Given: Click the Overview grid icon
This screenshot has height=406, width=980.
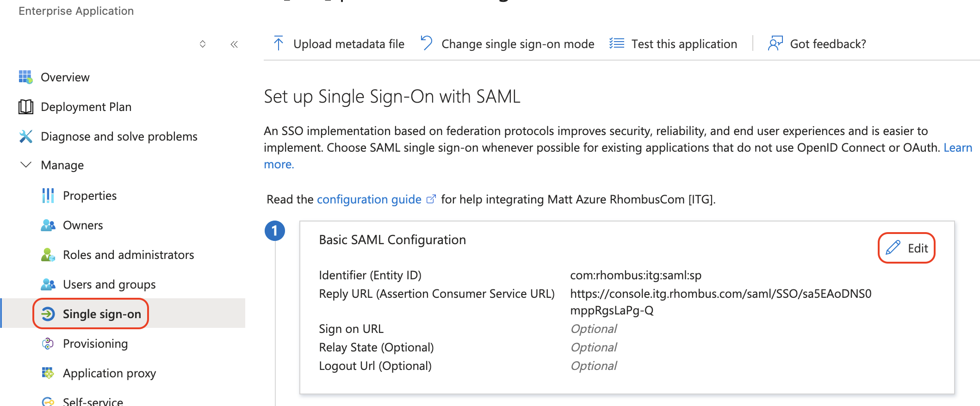Looking at the screenshot, I should point(25,77).
